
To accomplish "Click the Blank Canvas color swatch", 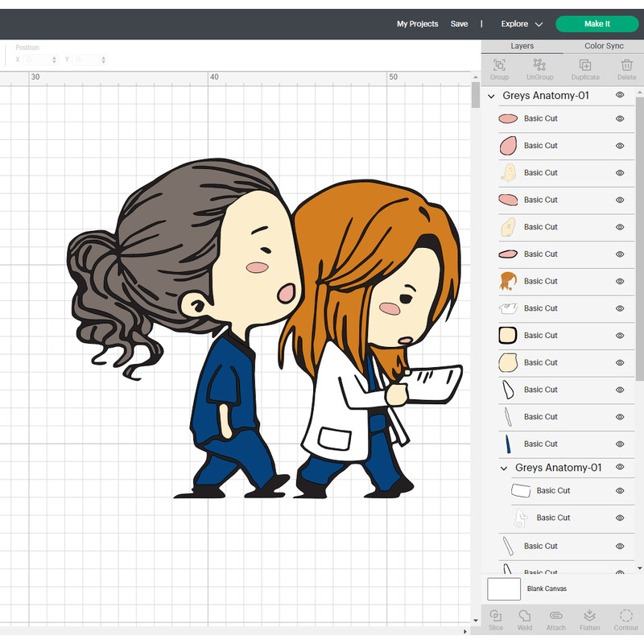I will (x=504, y=588).
